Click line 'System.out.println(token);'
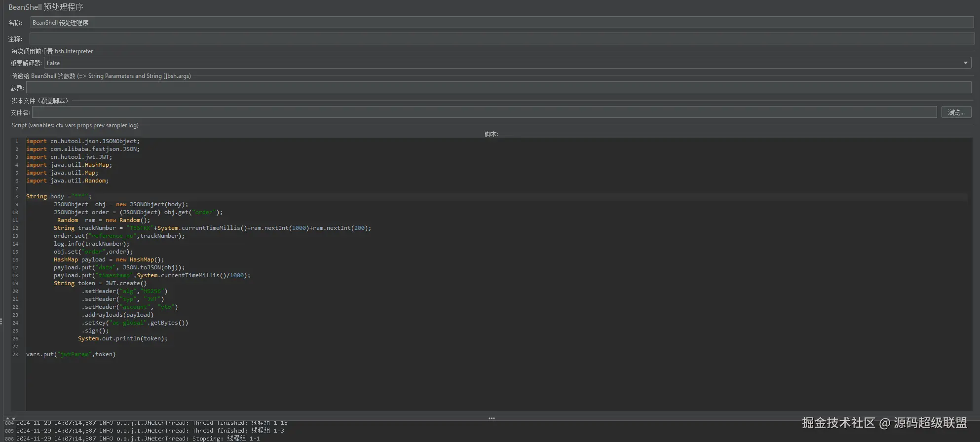Viewport: 980px width, 442px height. pos(123,338)
